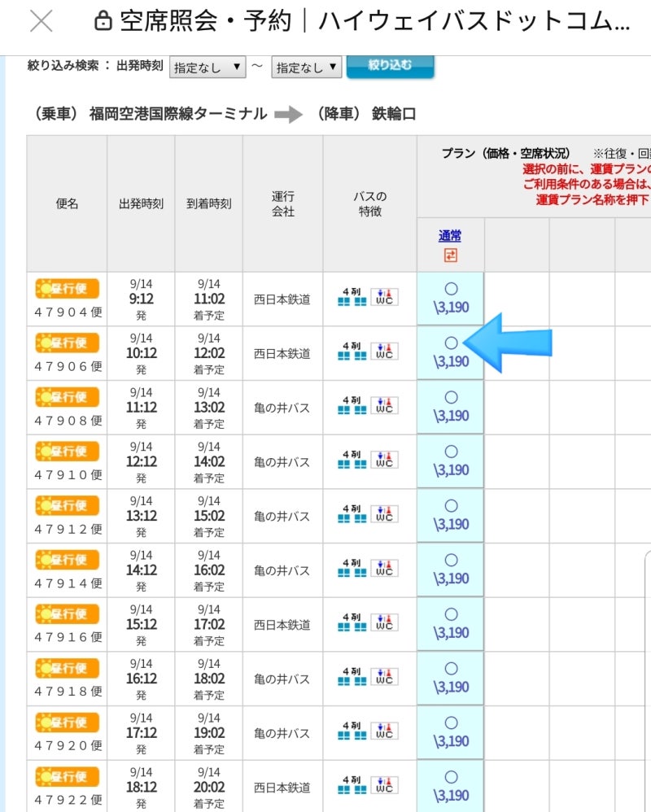Select the 15:12 departure ¥3,190 seat option

pyautogui.click(x=451, y=624)
